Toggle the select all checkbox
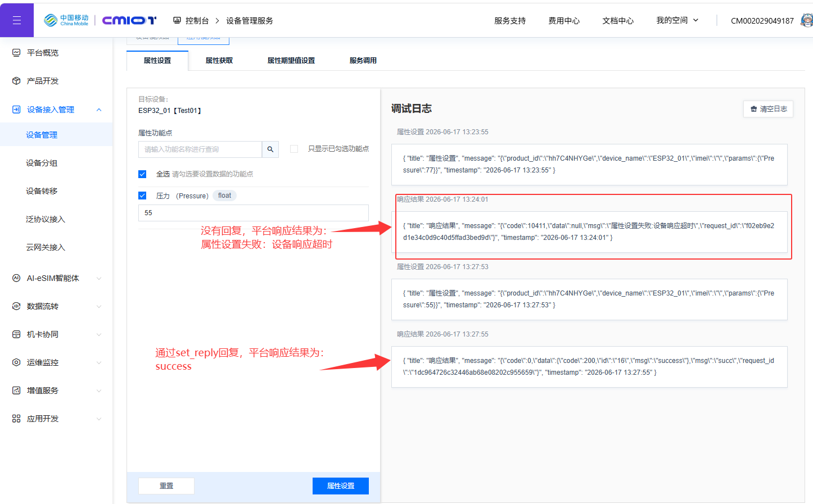The height and width of the screenshot is (504, 813). 142,174
